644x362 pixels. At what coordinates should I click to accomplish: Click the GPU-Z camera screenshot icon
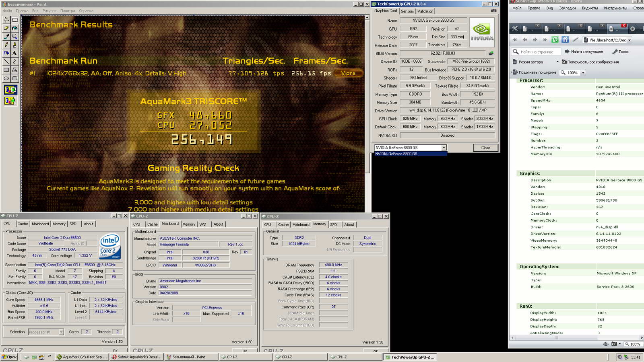pos(493,11)
